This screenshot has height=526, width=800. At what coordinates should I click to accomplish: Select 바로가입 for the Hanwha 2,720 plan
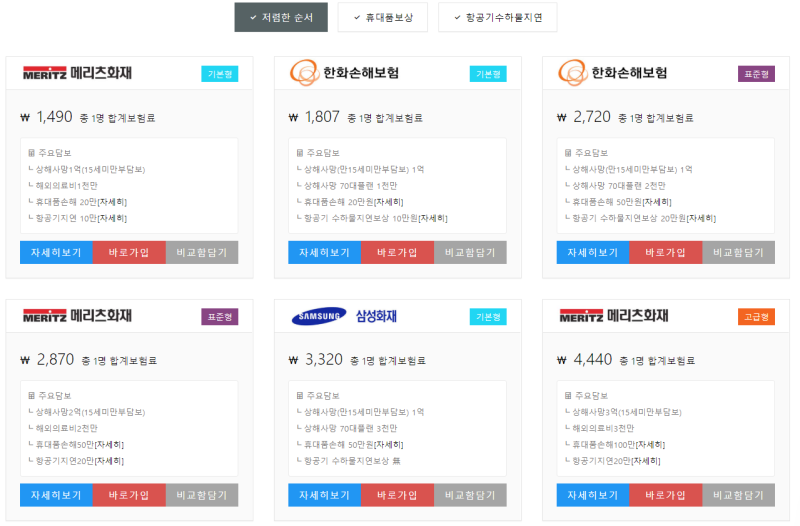(x=666, y=253)
